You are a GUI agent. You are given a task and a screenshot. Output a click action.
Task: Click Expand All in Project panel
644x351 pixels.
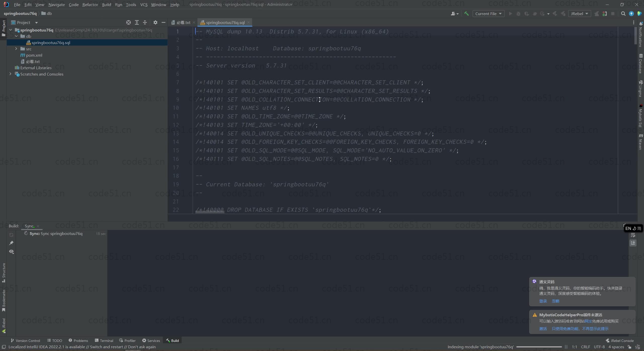point(137,22)
